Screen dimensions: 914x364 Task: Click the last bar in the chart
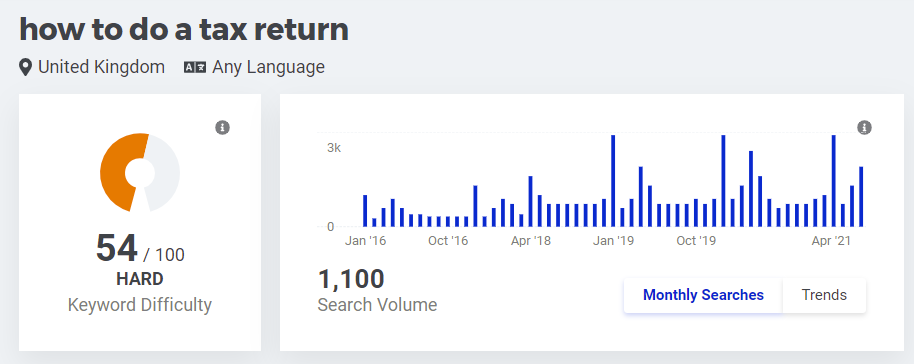coord(860,197)
